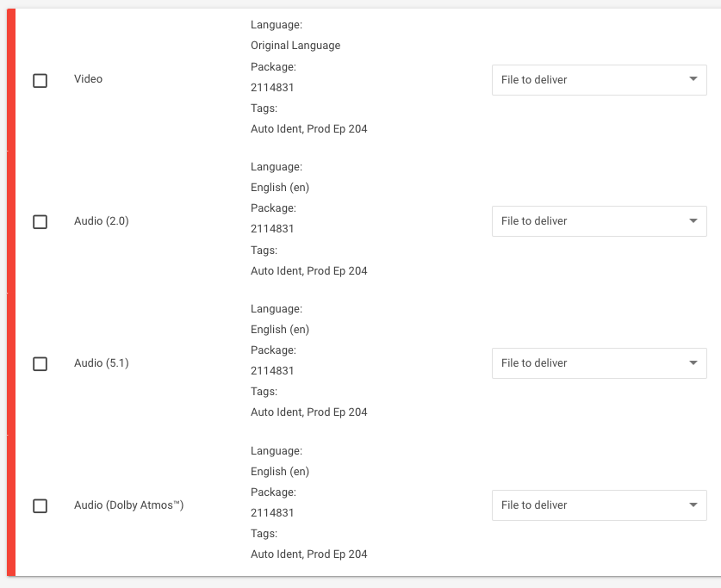Enable the Audio (Dolby Atmos) checkbox
721x588 pixels.
tap(40, 505)
